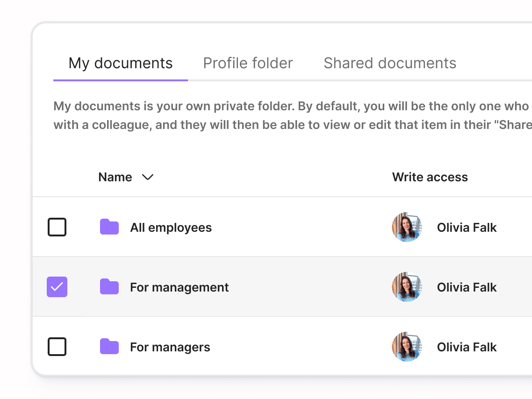
Task: Click the For managers folder icon
Action: tap(109, 347)
